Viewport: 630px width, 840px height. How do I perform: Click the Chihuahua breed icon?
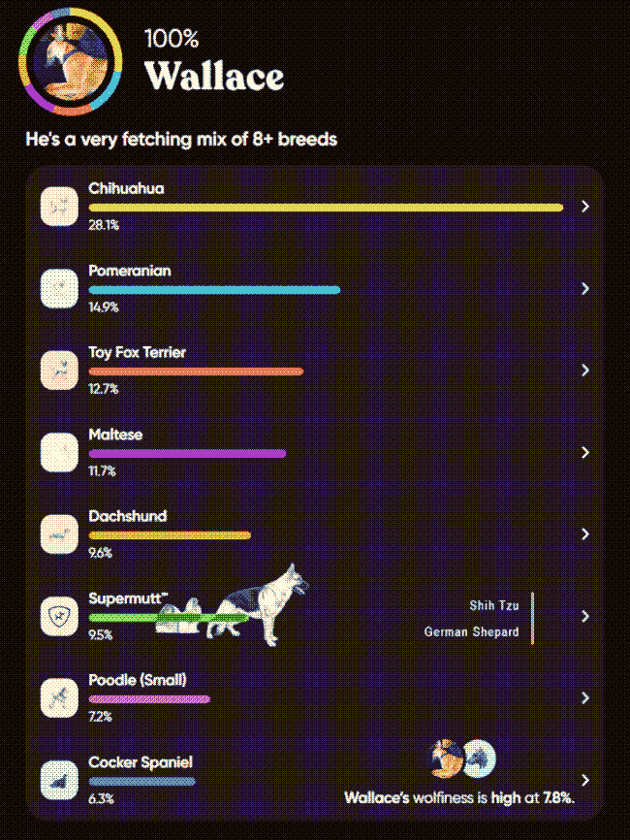59,207
